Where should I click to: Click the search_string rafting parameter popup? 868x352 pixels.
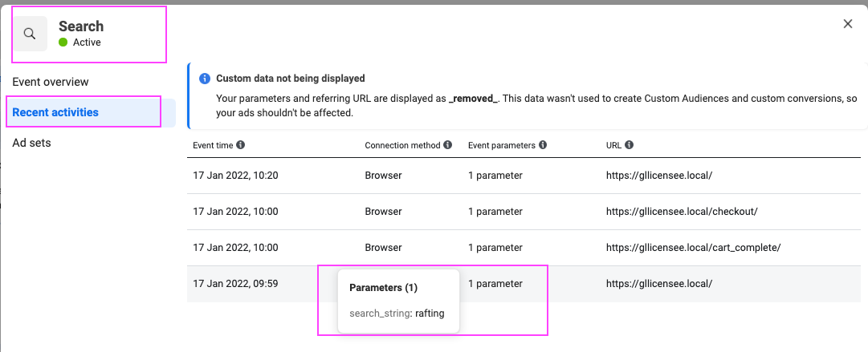click(x=398, y=301)
